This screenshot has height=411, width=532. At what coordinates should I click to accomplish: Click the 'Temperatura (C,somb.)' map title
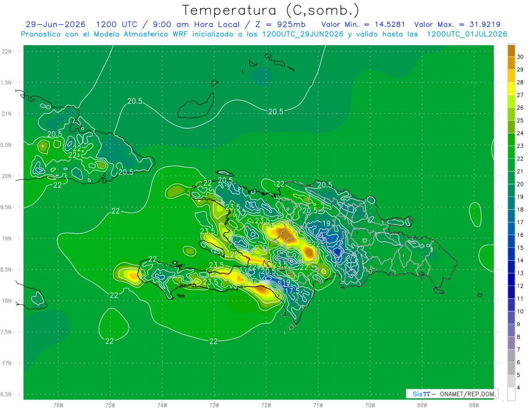click(271, 10)
